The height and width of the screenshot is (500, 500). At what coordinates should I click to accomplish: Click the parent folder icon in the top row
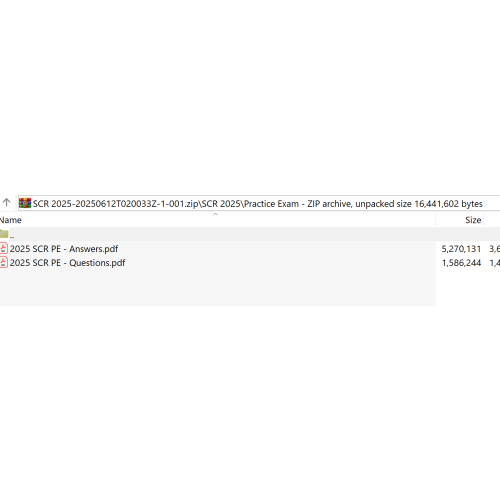tap(4, 234)
